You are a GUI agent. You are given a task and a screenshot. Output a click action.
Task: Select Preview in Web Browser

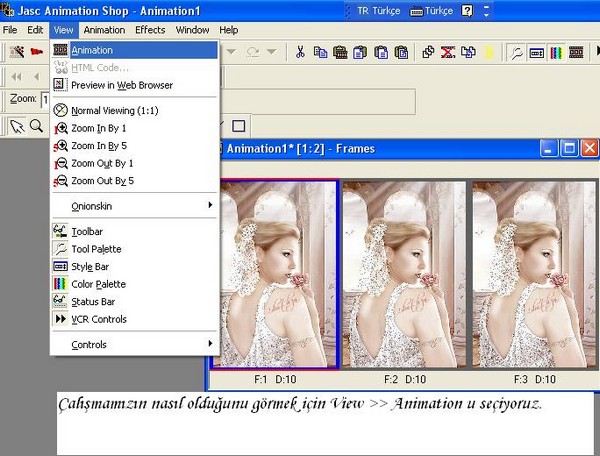pos(121,85)
